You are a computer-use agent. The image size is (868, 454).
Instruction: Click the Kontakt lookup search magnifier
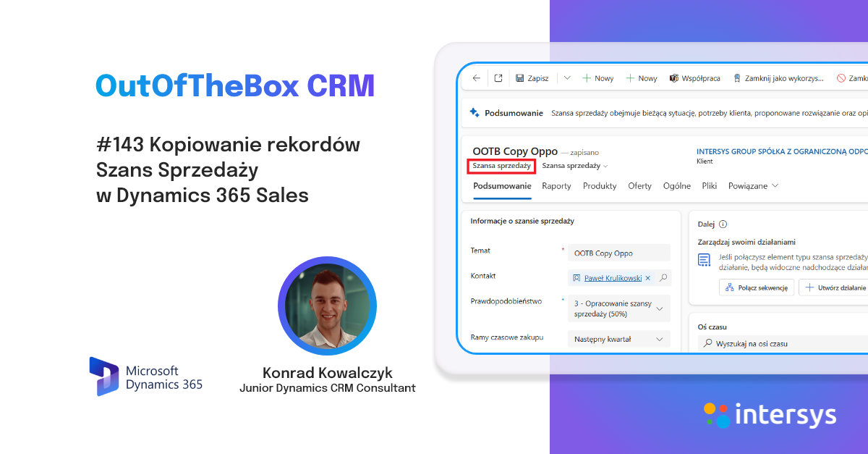pos(663,277)
